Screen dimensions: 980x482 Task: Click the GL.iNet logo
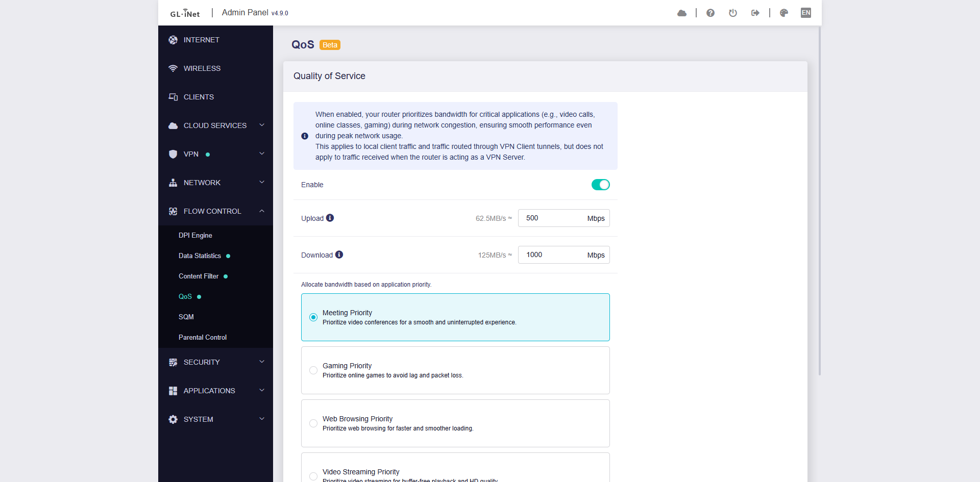pos(185,13)
